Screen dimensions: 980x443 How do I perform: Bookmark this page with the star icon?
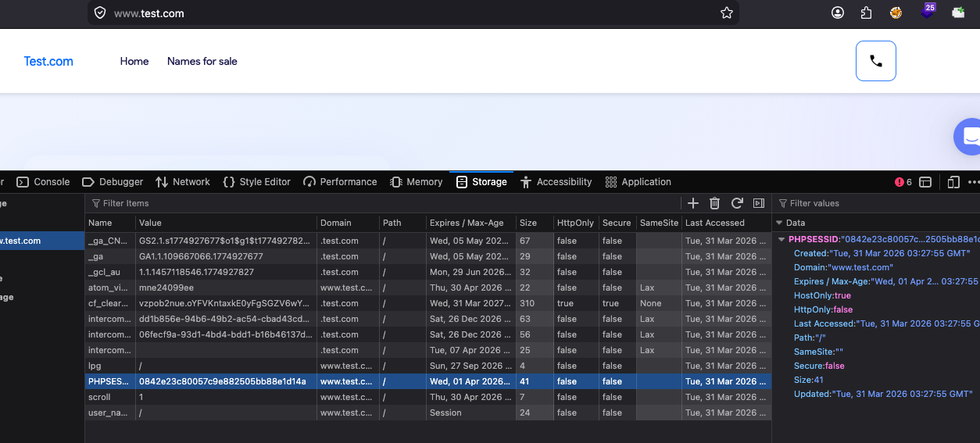pos(726,13)
